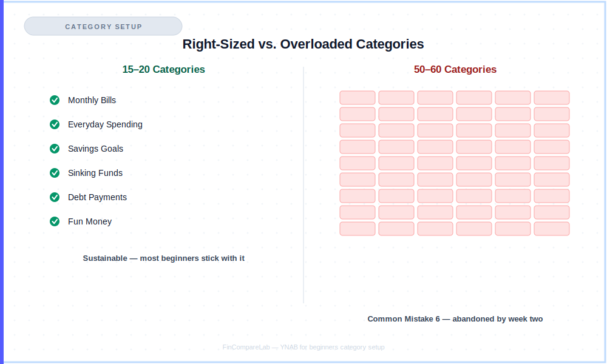Screen dimensions: 607x364
Task: Click the FinCompareLab footer caption
Action: tap(303, 347)
